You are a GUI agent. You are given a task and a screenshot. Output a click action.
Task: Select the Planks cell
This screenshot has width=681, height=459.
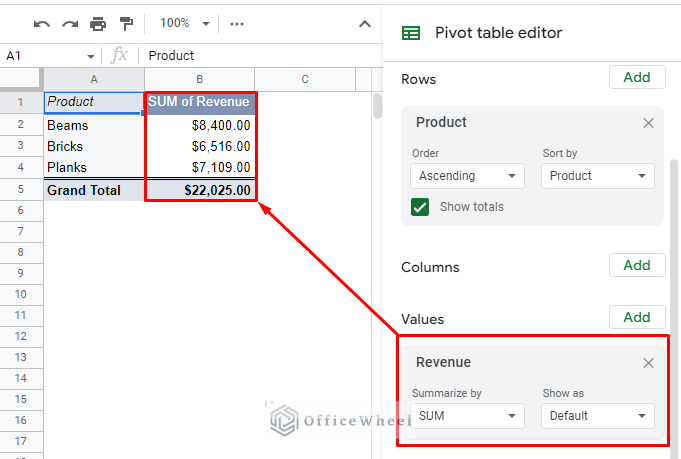tap(94, 167)
